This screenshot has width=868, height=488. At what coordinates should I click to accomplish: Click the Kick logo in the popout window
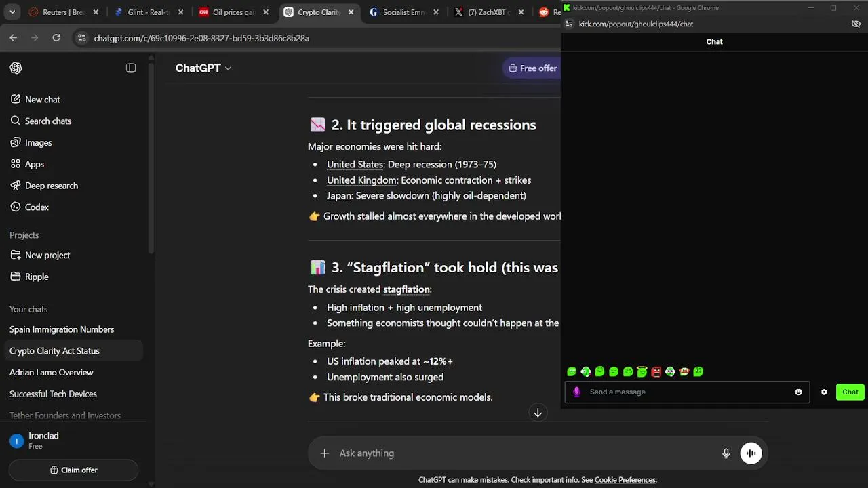pos(567,7)
